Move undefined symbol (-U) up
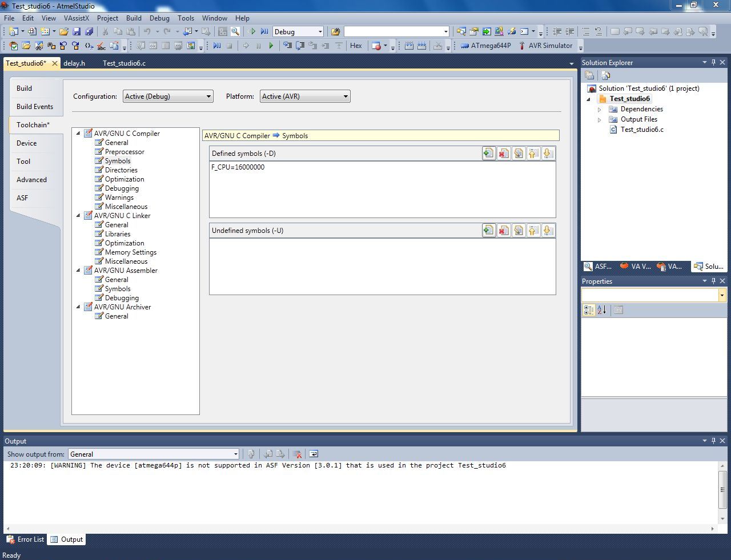 533,230
